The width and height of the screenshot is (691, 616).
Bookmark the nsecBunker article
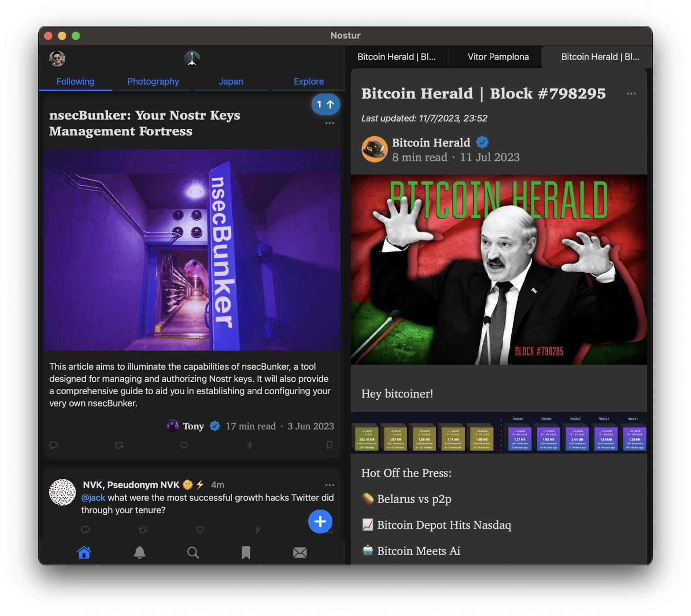pyautogui.click(x=329, y=445)
